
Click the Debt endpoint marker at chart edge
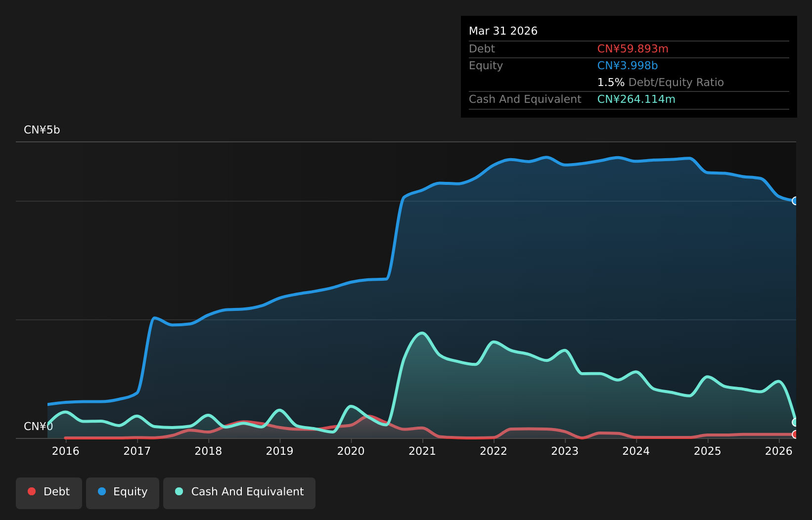click(x=795, y=434)
